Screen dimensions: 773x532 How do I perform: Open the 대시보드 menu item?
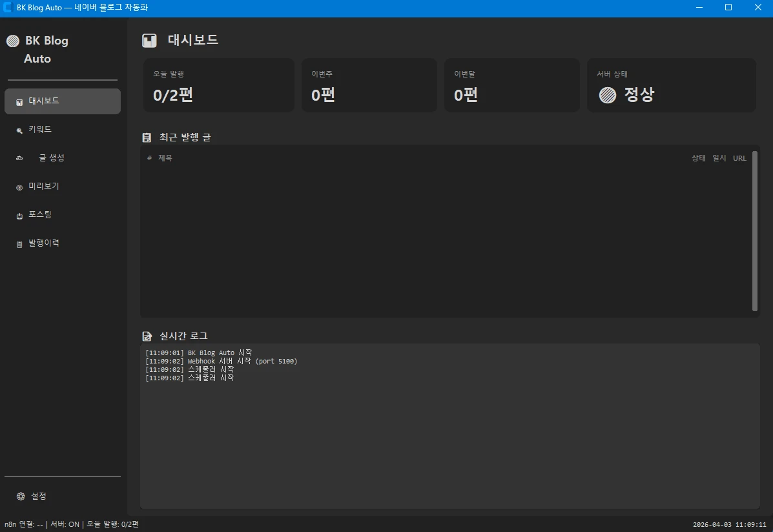[63, 101]
